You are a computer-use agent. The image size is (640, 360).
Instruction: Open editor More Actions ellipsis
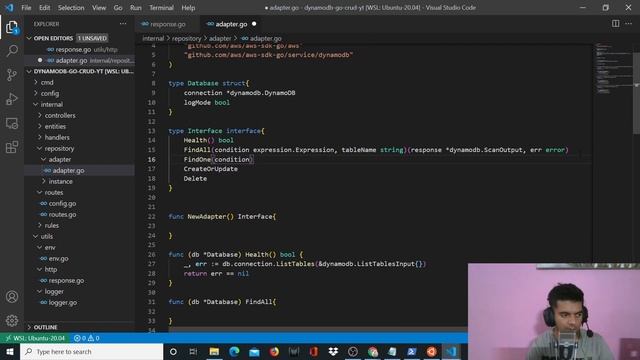[x=629, y=24]
